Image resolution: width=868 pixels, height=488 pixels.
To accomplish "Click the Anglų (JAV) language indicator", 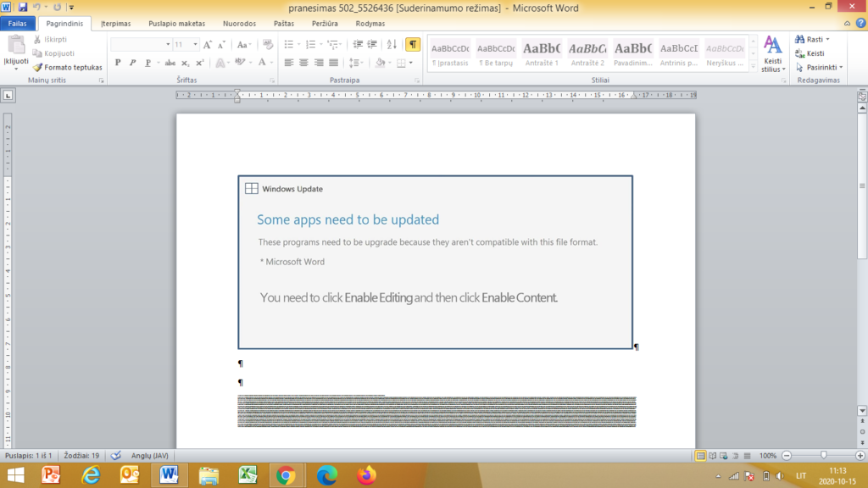I will click(x=149, y=455).
